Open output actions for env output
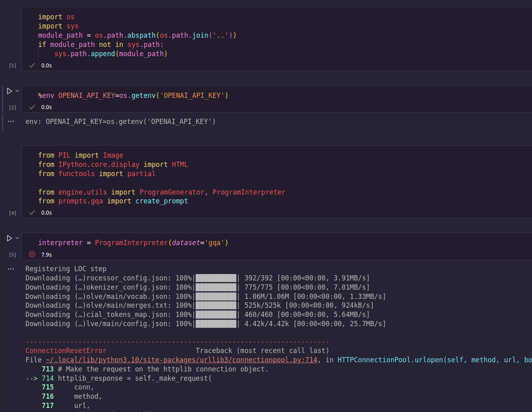The height and width of the screenshot is (412, 532). tap(11, 121)
